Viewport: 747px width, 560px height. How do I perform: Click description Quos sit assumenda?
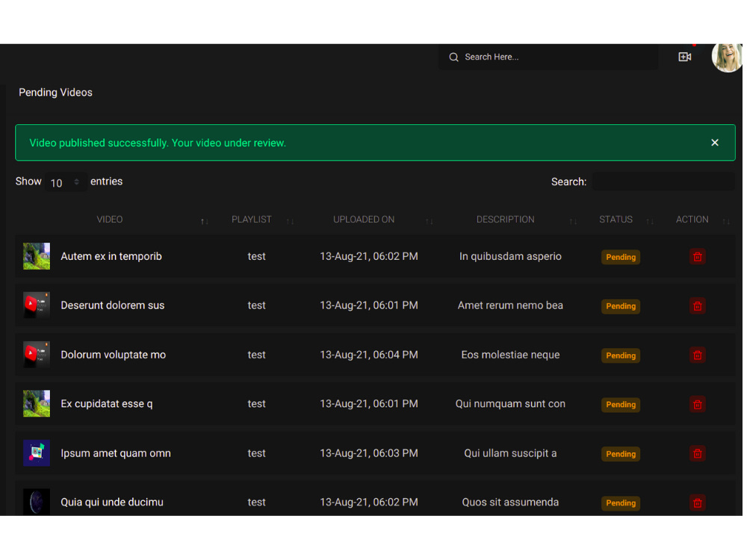tap(510, 503)
